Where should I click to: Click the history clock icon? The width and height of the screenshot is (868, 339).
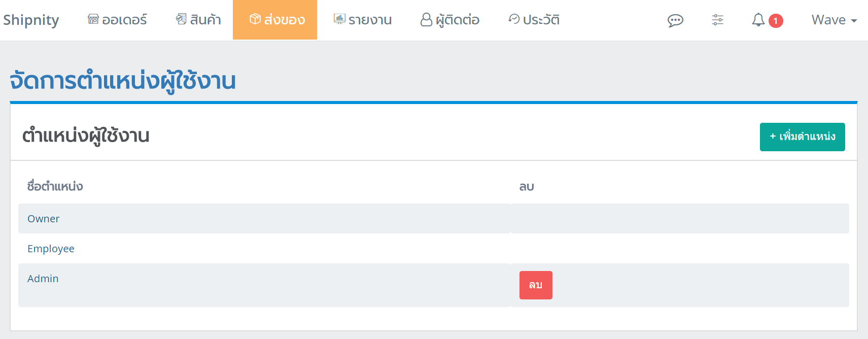tap(514, 19)
